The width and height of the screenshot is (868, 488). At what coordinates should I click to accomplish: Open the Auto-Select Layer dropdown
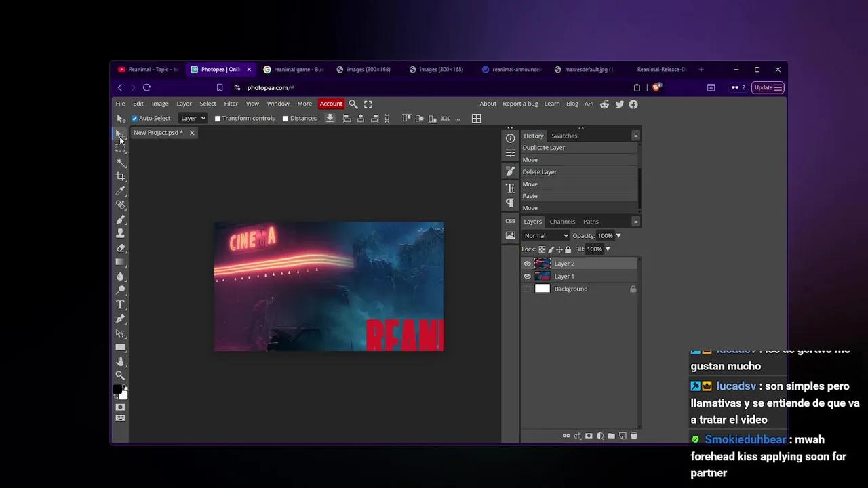point(193,118)
